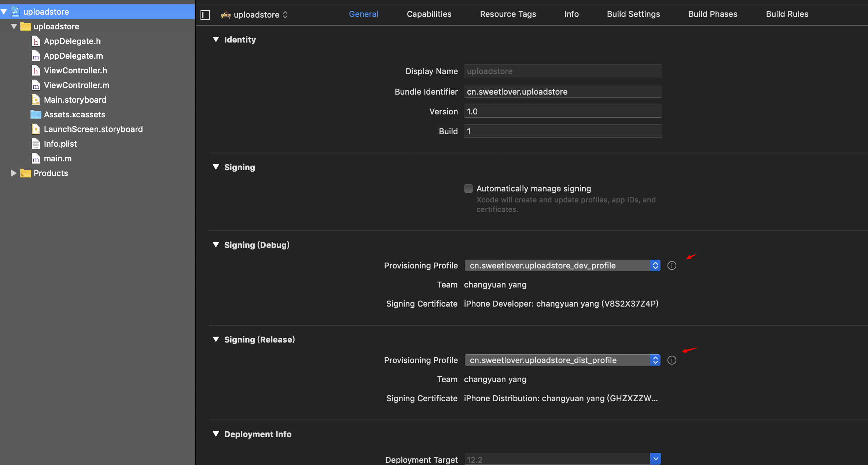Select AppDelegate.m in the navigator
This screenshot has width=868, height=465.
[98, 56]
